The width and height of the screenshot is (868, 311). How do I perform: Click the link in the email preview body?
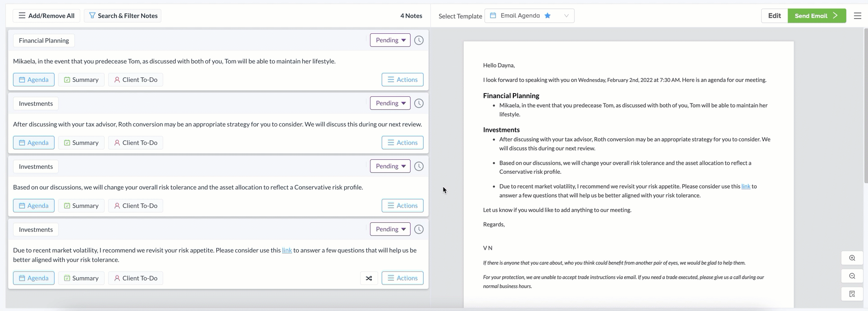(x=746, y=186)
